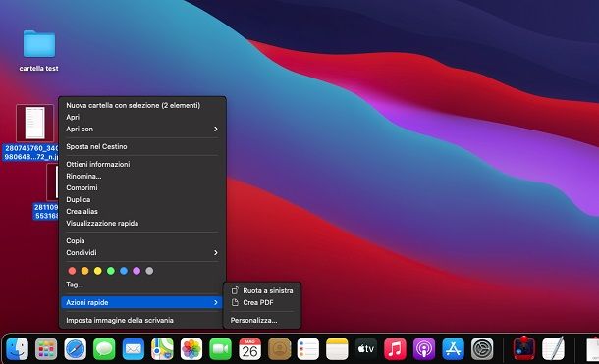Click the 'cartella test' folder name
599x364 pixels.
pos(39,69)
